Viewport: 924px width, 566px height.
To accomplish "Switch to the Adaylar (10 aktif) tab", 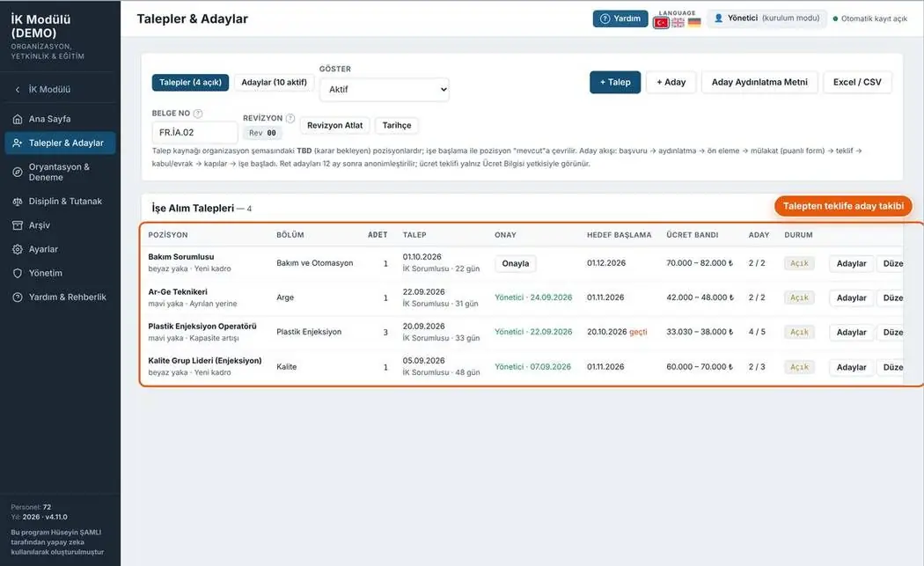I will tap(274, 83).
